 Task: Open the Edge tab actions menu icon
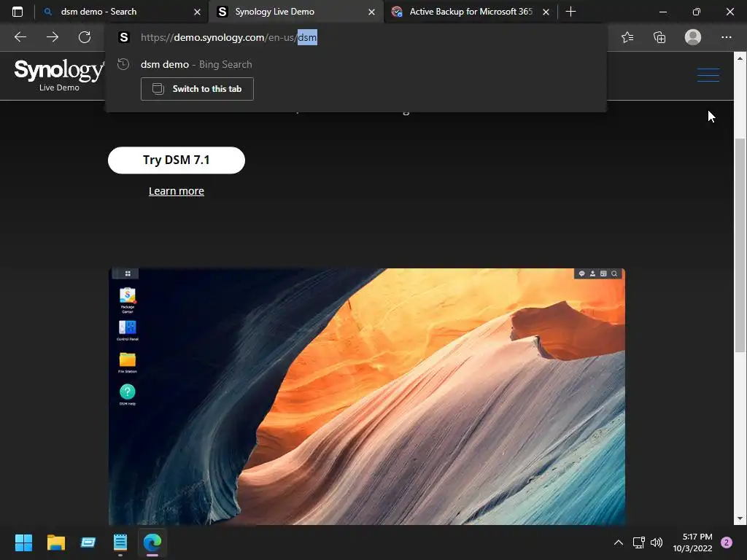[x=18, y=12]
